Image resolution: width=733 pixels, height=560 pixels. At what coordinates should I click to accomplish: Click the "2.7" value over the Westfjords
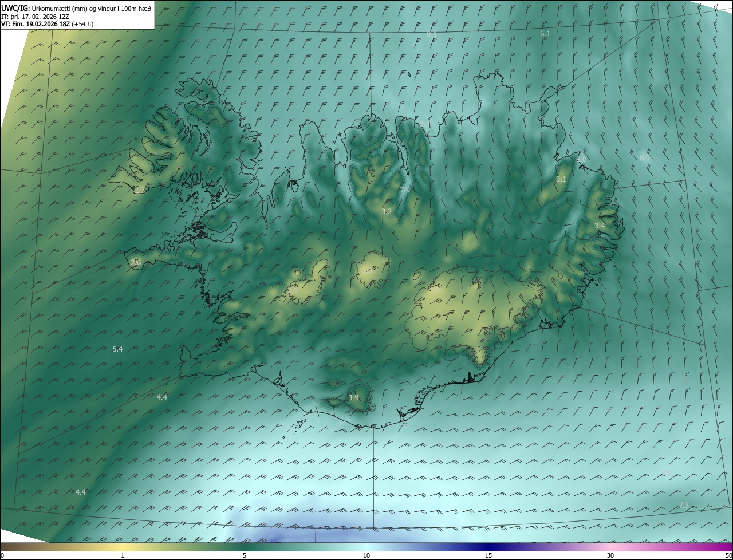[x=140, y=190]
